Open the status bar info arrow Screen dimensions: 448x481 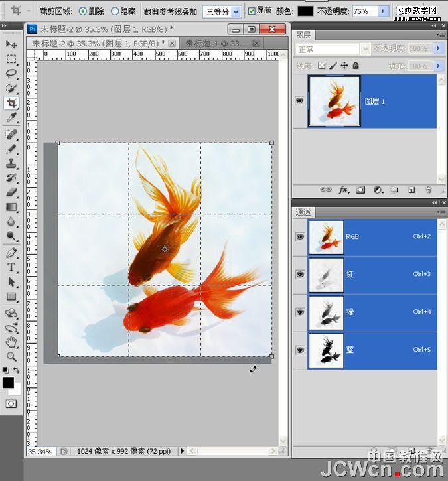[x=182, y=451]
